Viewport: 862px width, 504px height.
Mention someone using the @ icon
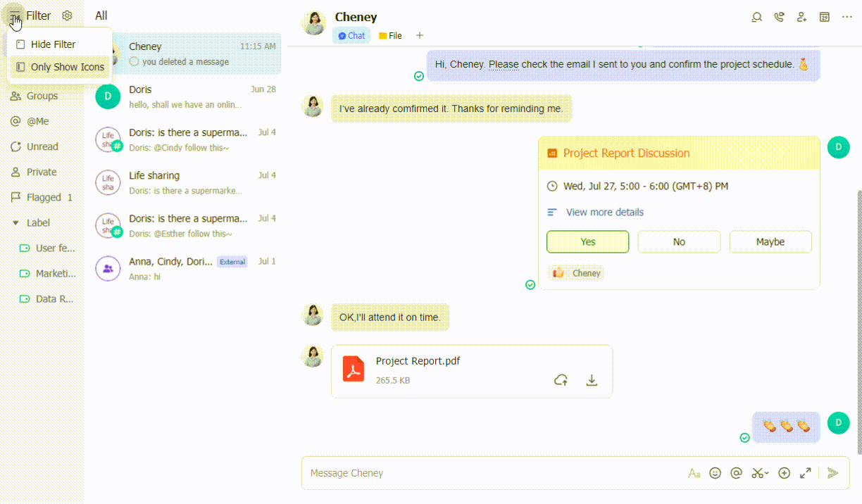pos(736,472)
